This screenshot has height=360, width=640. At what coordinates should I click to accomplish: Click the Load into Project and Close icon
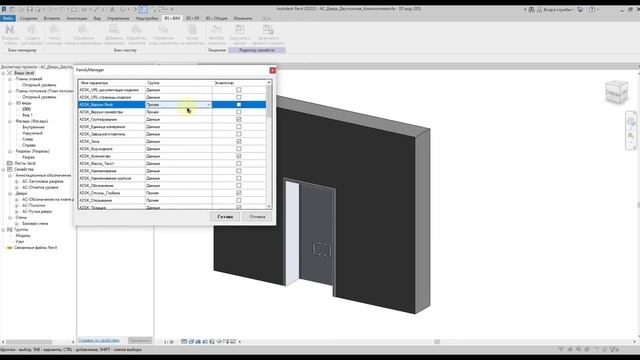click(268, 30)
